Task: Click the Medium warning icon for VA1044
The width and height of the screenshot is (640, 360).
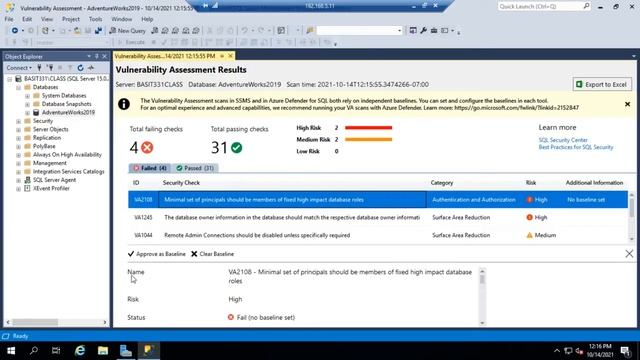Action: (529, 235)
